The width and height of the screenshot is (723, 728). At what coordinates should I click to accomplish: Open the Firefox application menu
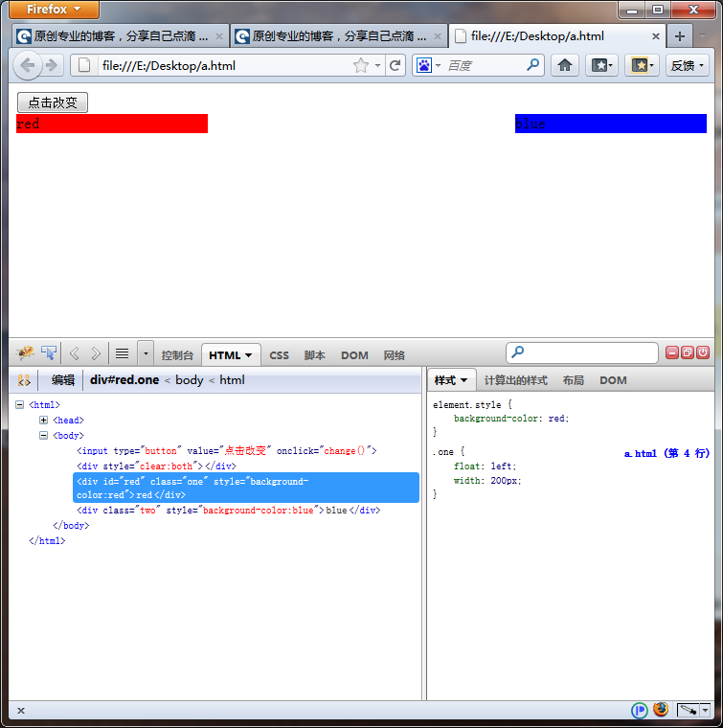[54, 10]
